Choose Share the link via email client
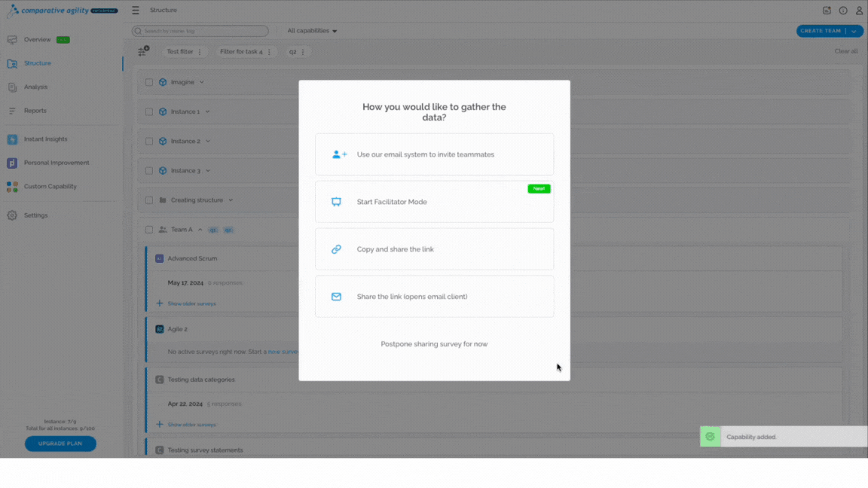Image resolution: width=868 pixels, height=488 pixels. click(x=434, y=297)
